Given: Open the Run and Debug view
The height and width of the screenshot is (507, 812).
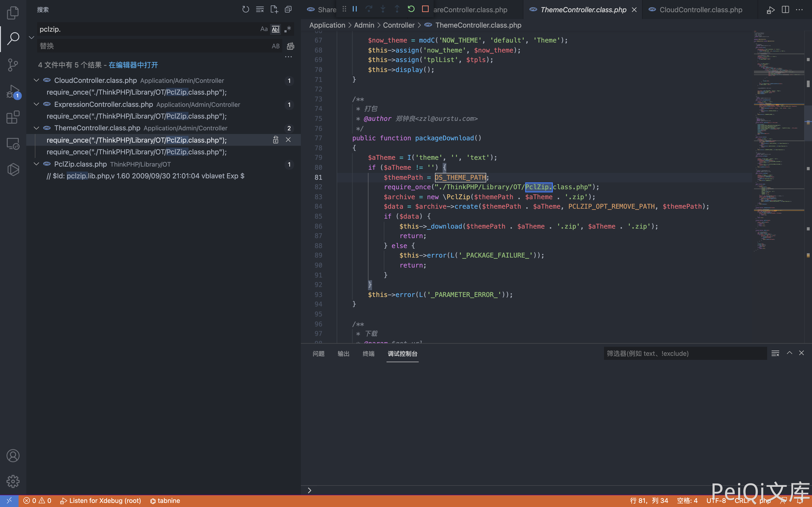Looking at the screenshot, I should tap(13, 91).
